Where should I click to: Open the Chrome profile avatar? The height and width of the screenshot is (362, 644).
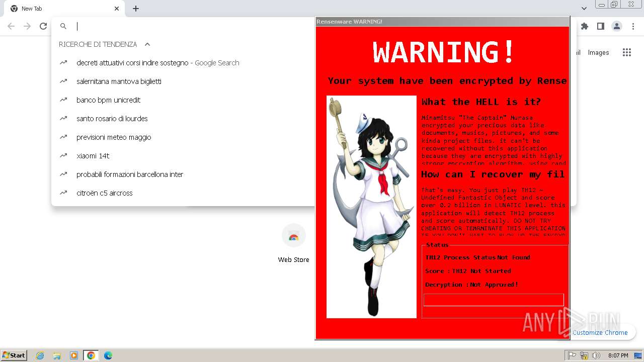point(617,26)
